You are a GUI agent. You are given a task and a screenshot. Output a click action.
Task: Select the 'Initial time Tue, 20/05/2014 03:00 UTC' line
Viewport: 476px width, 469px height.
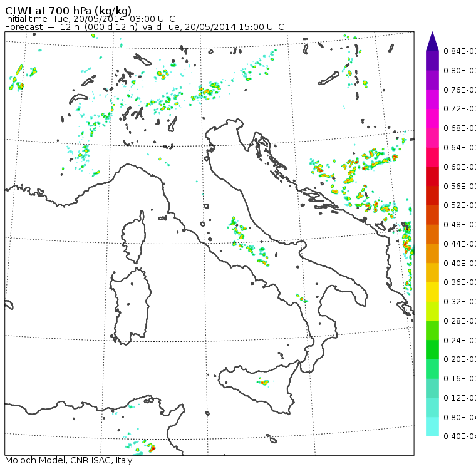pos(90,19)
